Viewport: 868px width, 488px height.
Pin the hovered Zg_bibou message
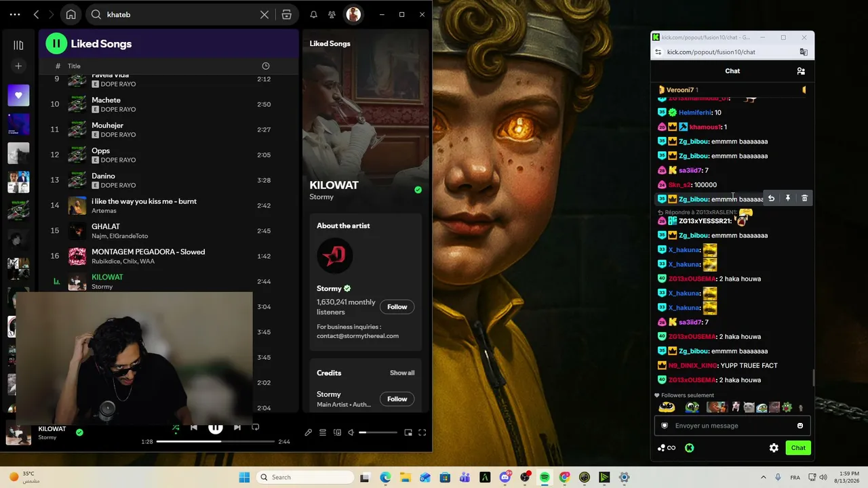(787, 199)
